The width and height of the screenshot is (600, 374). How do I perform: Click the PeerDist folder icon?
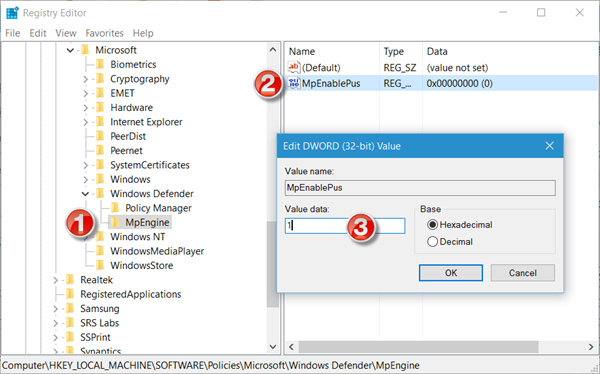[x=100, y=136]
